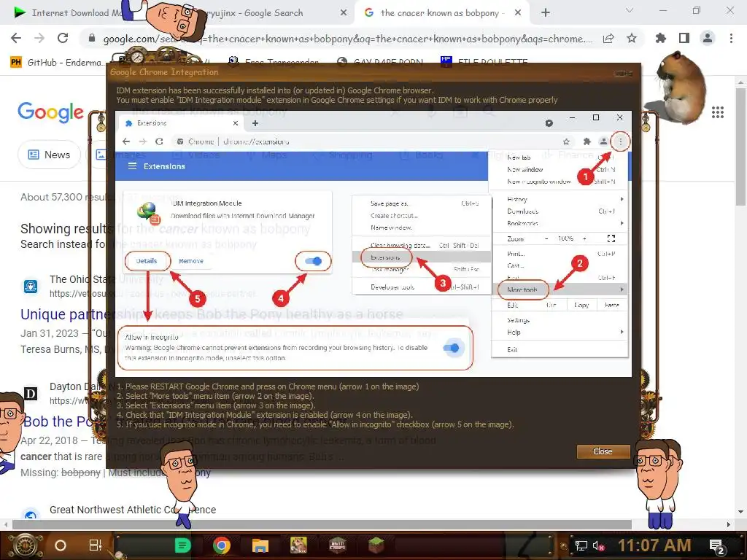Screen dimensions: 747x560
Task: Close the bobpony search tab
Action: click(x=518, y=13)
